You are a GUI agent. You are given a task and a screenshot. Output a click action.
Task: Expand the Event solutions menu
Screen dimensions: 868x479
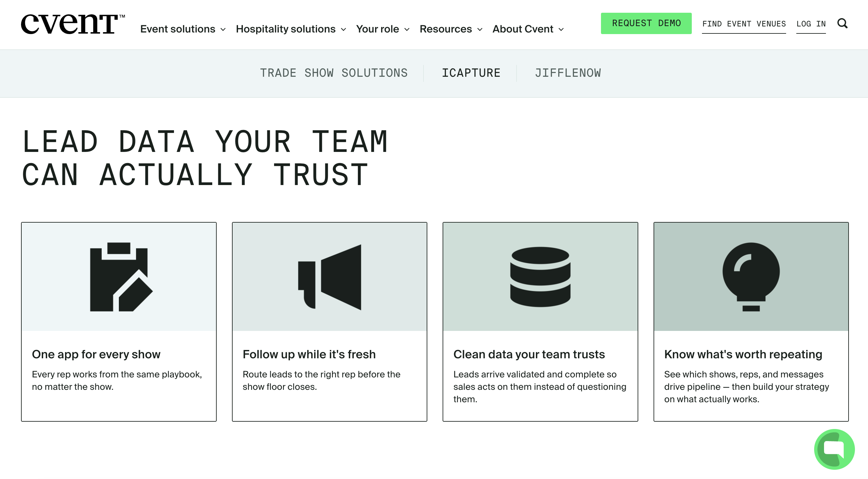pos(183,29)
